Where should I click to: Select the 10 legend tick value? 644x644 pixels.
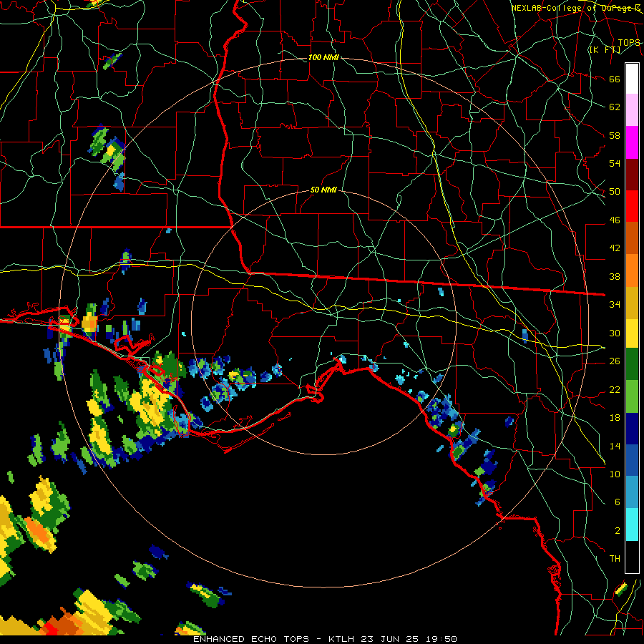(615, 474)
